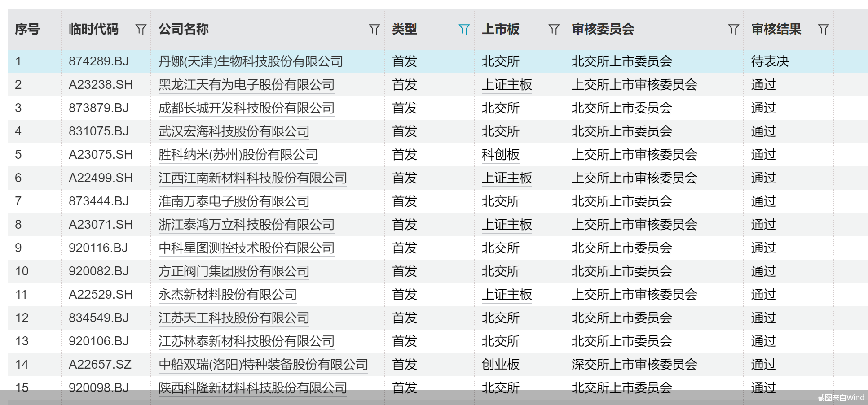Open 浙江泰鸿万立科技股份有限公司 company link
The height and width of the screenshot is (405, 868).
click(x=247, y=225)
